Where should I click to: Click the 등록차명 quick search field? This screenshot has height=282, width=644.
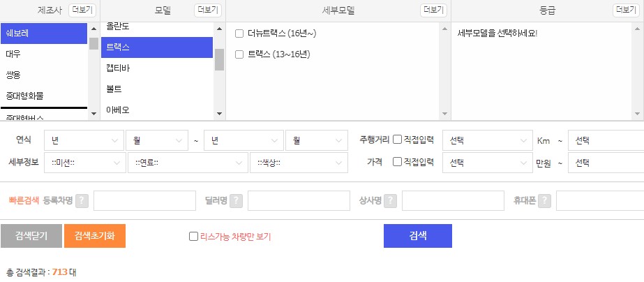coord(144,200)
